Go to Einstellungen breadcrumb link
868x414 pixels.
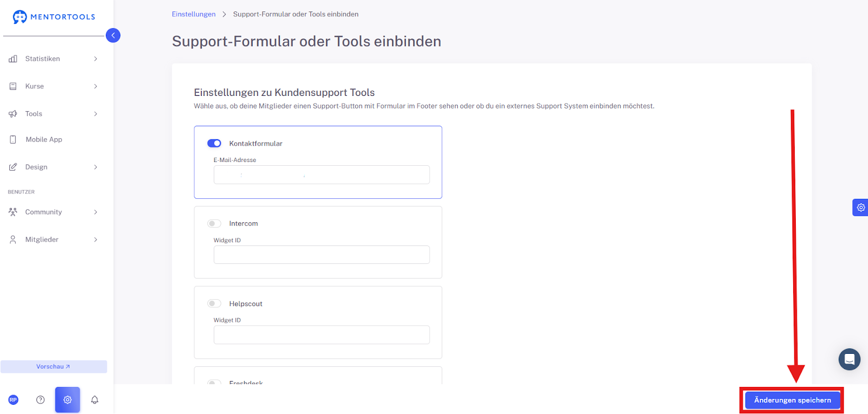click(x=194, y=14)
